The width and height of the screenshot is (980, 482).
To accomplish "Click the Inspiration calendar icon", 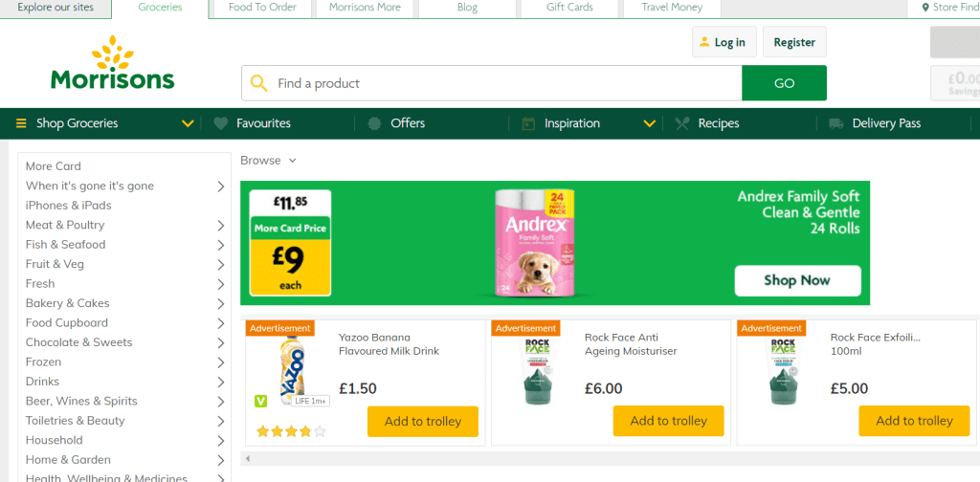I will click(x=528, y=123).
